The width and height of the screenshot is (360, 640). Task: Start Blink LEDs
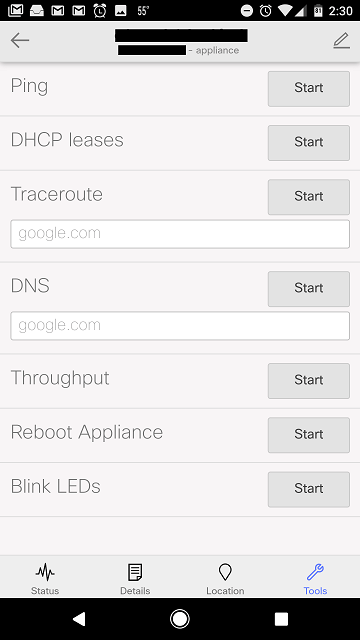(309, 489)
